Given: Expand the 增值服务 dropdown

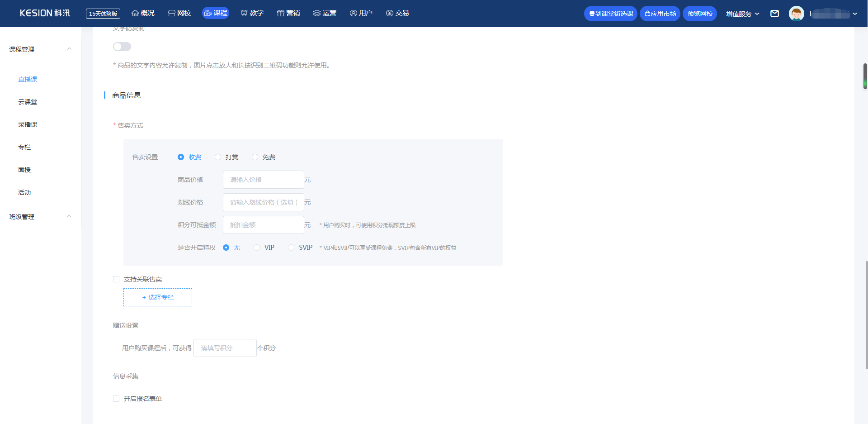Looking at the screenshot, I should pyautogui.click(x=742, y=14).
